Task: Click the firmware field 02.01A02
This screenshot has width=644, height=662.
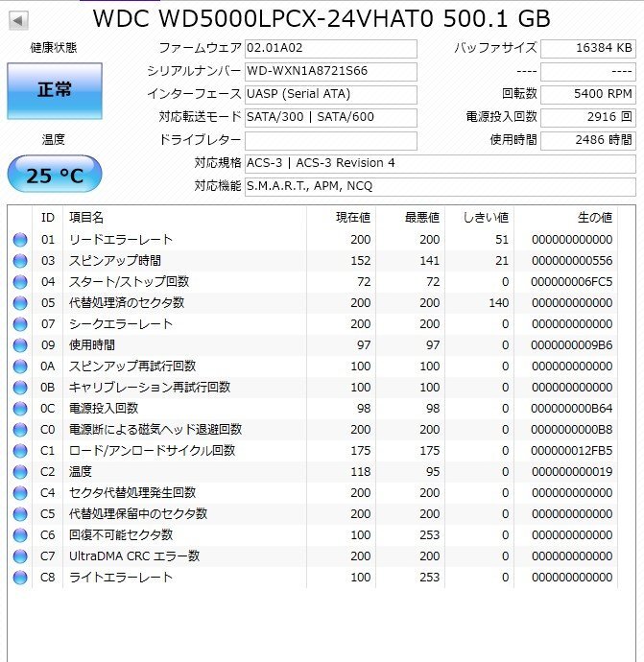Action: (x=331, y=49)
